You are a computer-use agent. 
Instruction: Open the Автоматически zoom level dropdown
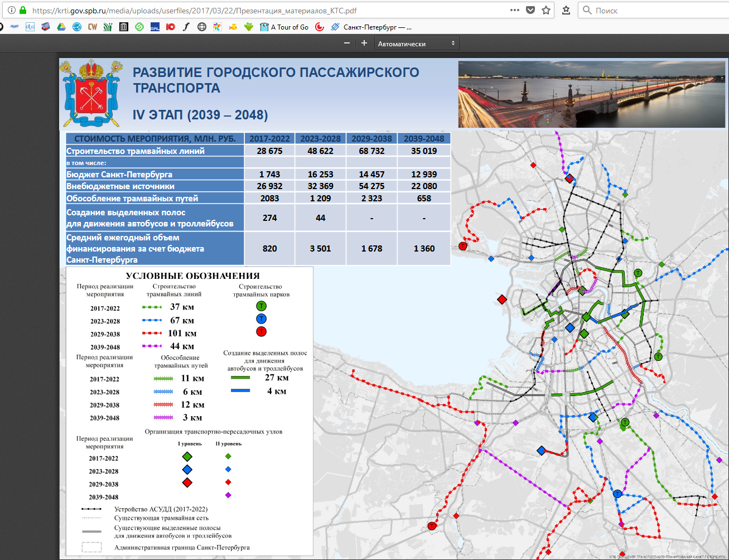(x=416, y=44)
